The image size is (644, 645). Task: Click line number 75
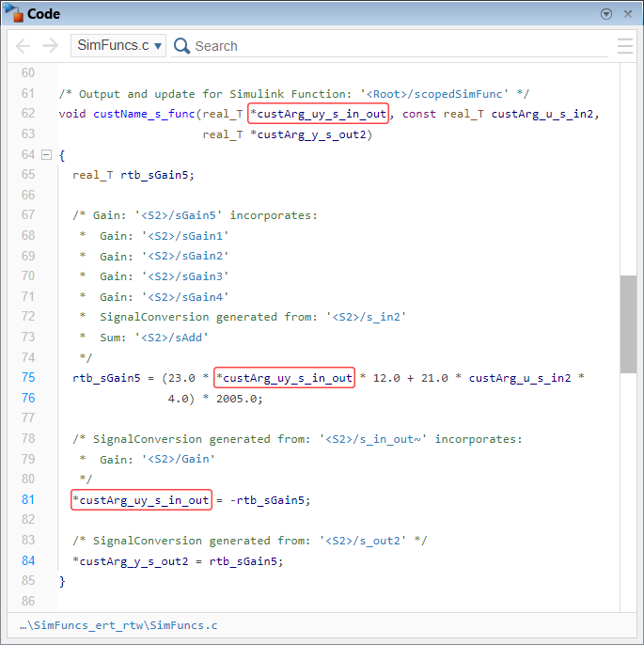[28, 378]
